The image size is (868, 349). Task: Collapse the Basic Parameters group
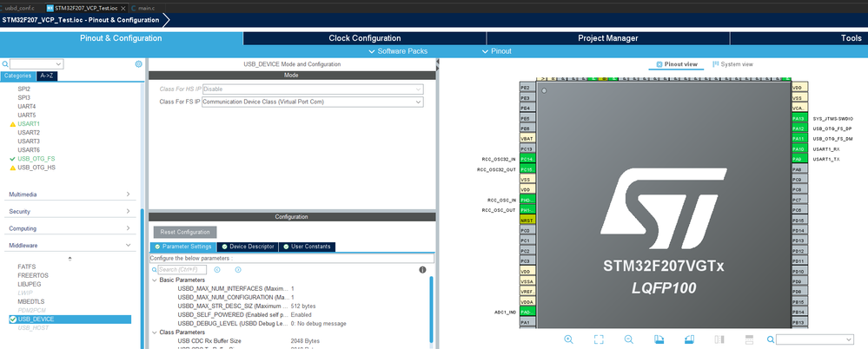(155, 280)
